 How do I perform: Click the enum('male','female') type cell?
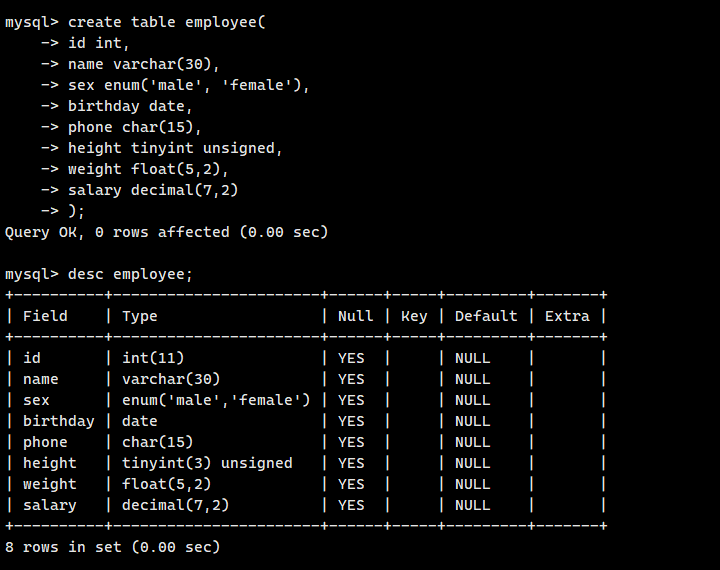click(x=216, y=400)
